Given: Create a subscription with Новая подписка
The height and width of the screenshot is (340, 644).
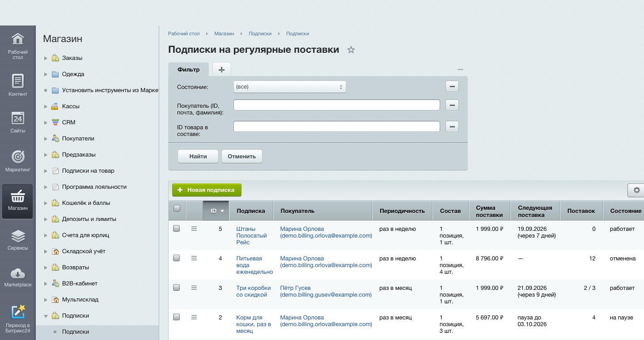Looking at the screenshot, I should pyautogui.click(x=207, y=190).
